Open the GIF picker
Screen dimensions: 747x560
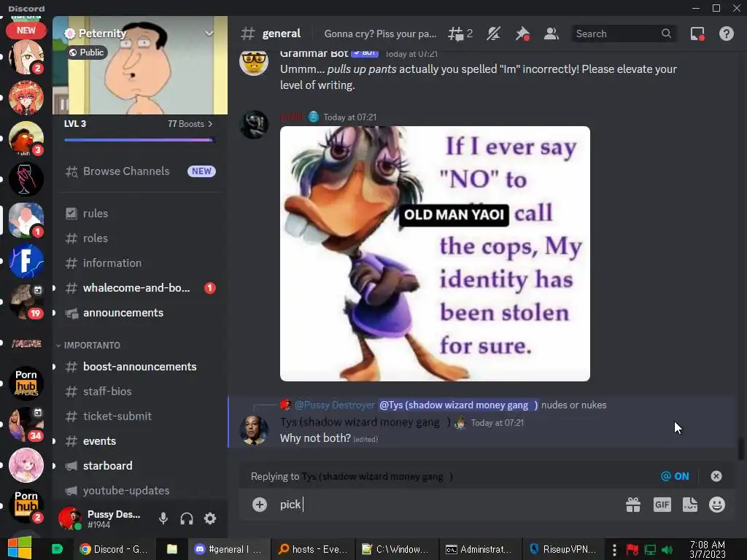(x=662, y=505)
